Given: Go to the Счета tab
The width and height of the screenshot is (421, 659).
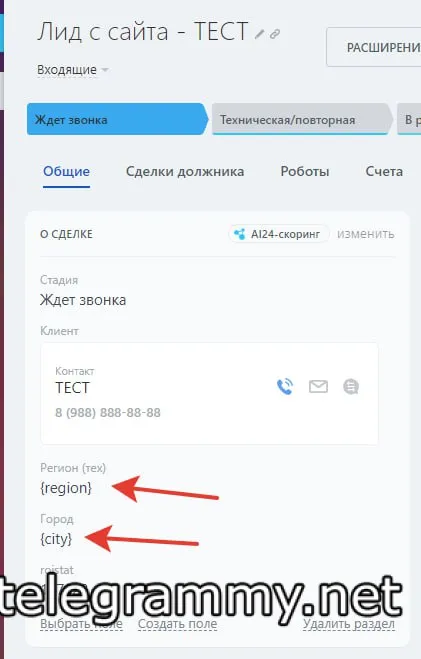Looking at the screenshot, I should point(384,171).
